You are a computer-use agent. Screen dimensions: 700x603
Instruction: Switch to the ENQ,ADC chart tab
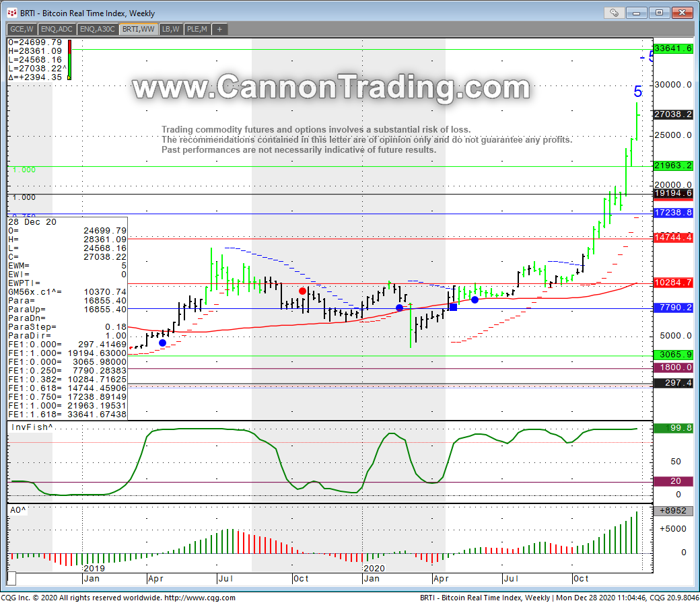click(57, 29)
